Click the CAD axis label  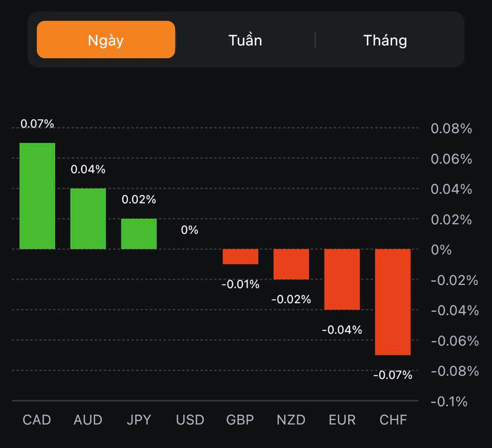pos(37,420)
